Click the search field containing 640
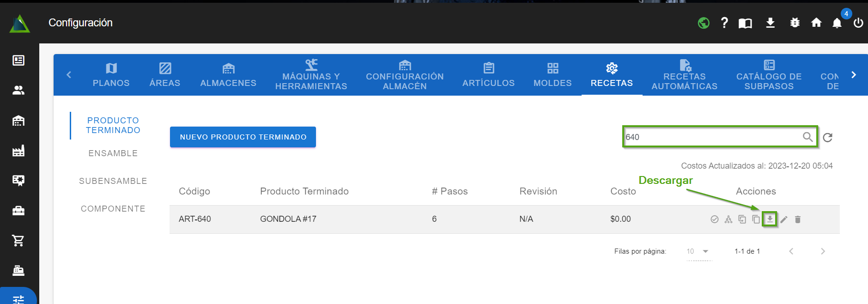Image resolution: width=868 pixels, height=304 pixels. pos(711,137)
